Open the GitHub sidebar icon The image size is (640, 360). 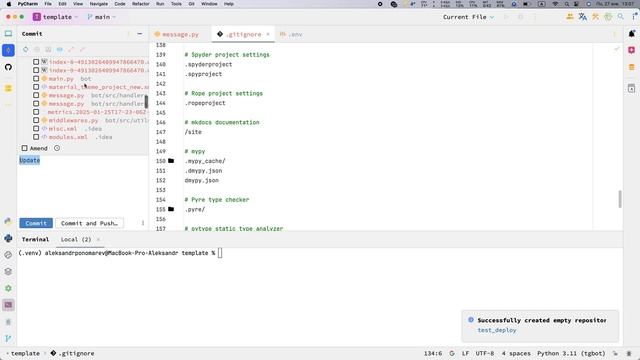click(x=8, y=67)
